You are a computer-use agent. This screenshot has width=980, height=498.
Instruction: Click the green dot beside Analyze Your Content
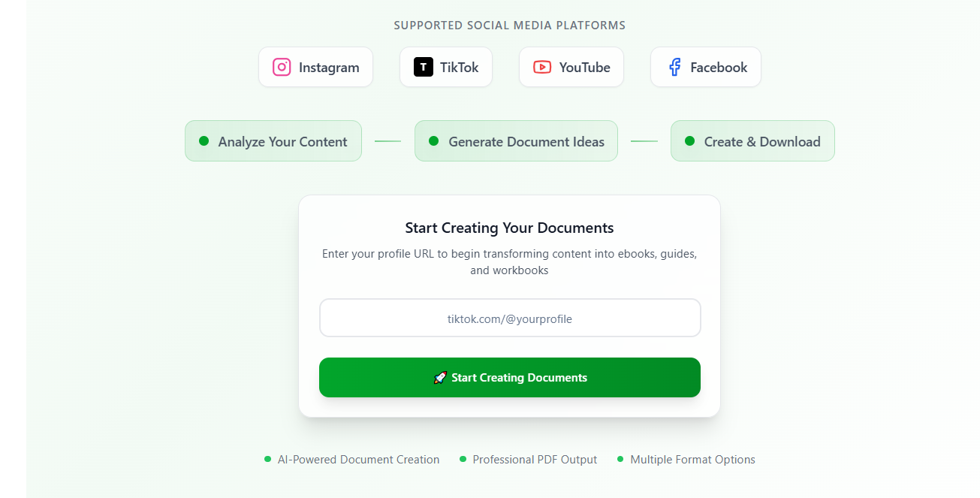(x=204, y=141)
